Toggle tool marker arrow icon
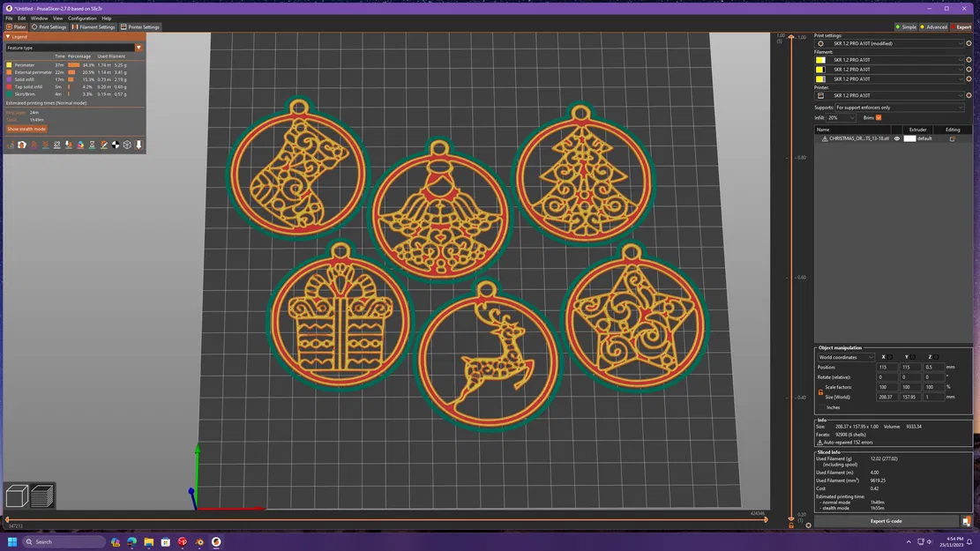Viewport: 980px width, 551px height. pyautogui.click(x=138, y=145)
